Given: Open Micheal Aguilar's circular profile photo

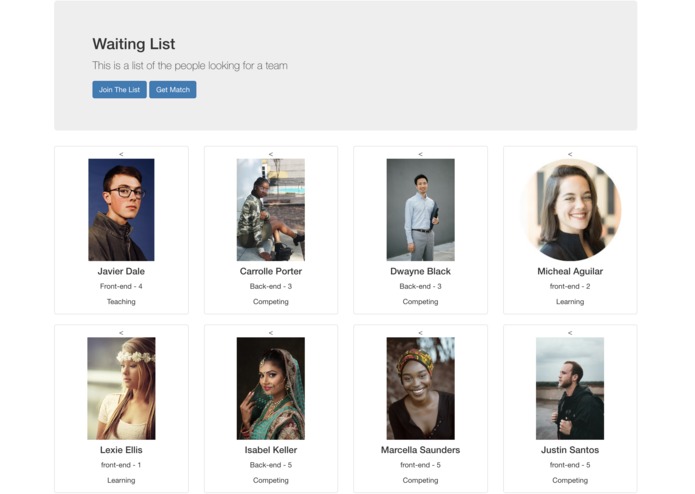Looking at the screenshot, I should (x=570, y=210).
